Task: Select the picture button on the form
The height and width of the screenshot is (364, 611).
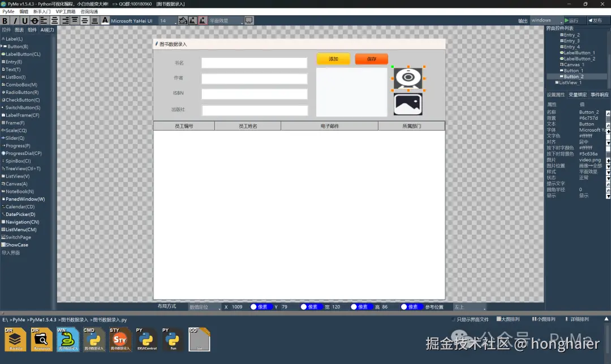Action: 408,104
